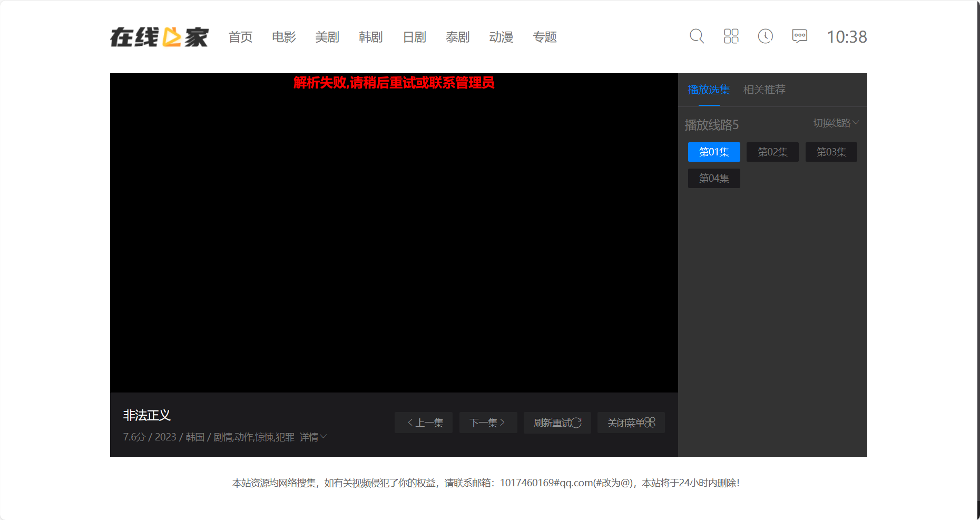Click the 在线之家 site logo

click(x=159, y=37)
